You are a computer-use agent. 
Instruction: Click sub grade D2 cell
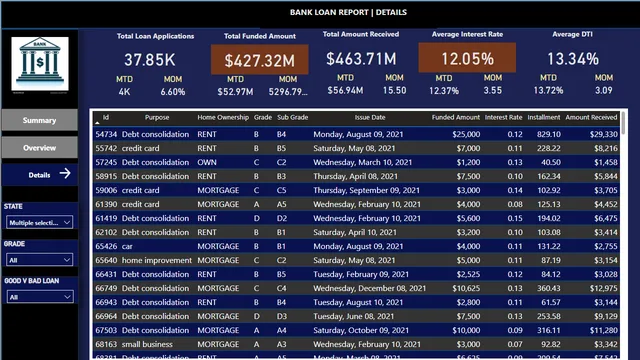tap(282, 218)
